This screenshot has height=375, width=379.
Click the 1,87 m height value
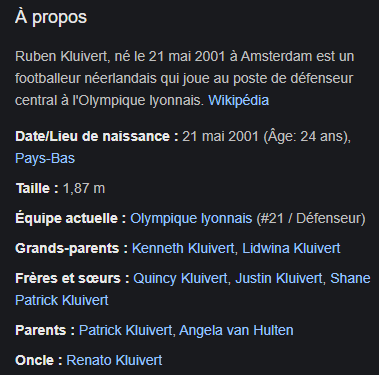[84, 188]
